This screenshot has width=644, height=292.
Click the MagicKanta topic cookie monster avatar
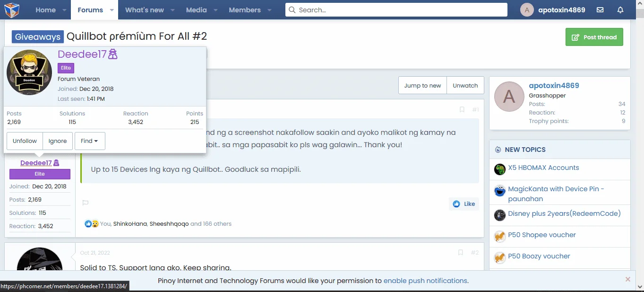500,191
